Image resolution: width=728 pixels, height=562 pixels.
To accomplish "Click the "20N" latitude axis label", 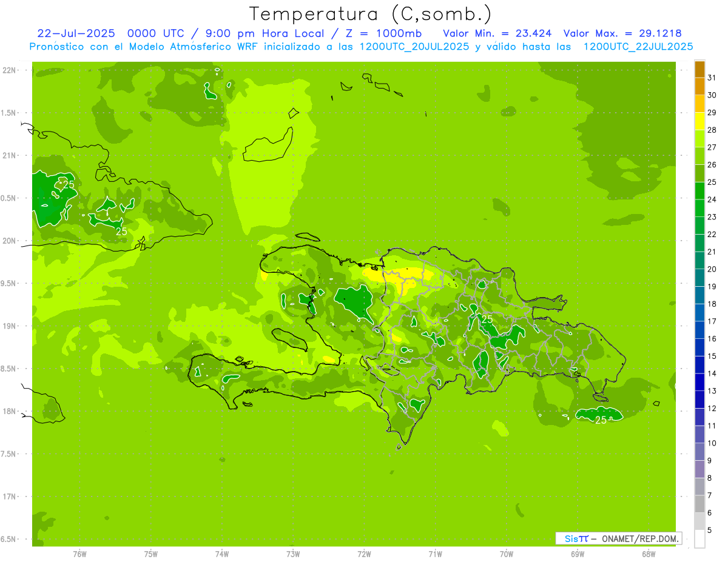I will click(9, 241).
